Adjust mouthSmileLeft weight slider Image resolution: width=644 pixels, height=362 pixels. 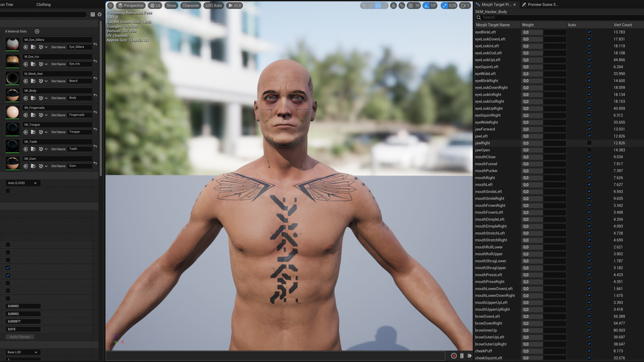[x=543, y=192]
